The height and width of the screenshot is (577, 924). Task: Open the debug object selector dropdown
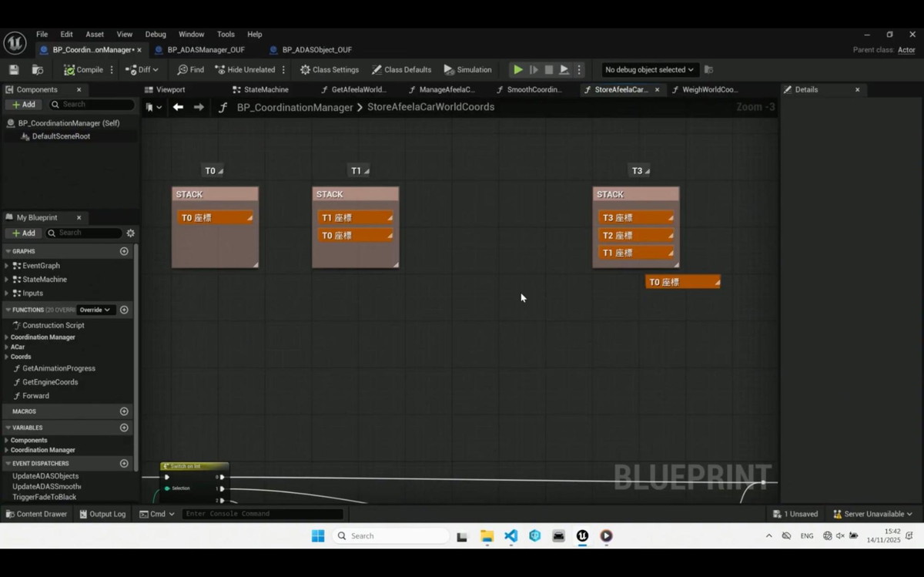648,69
